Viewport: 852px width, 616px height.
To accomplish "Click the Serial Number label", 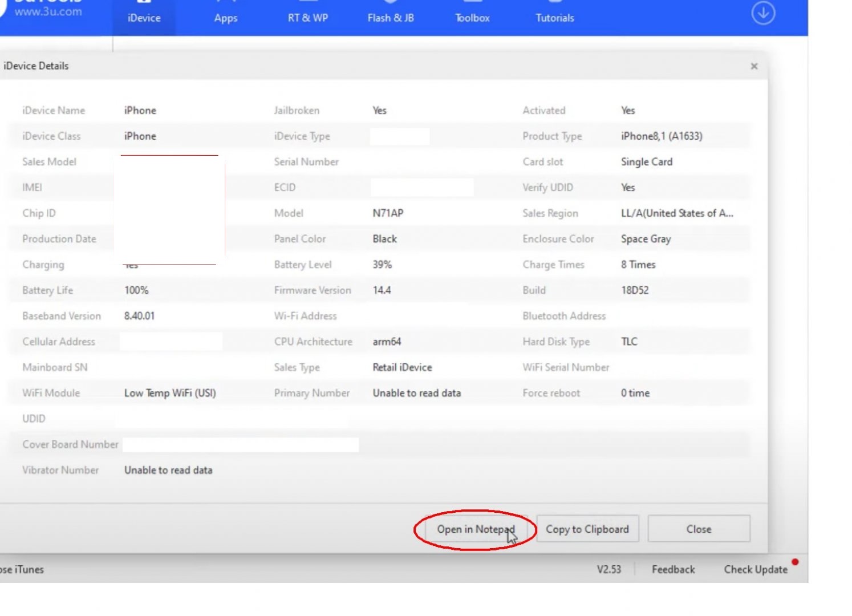I will [306, 162].
